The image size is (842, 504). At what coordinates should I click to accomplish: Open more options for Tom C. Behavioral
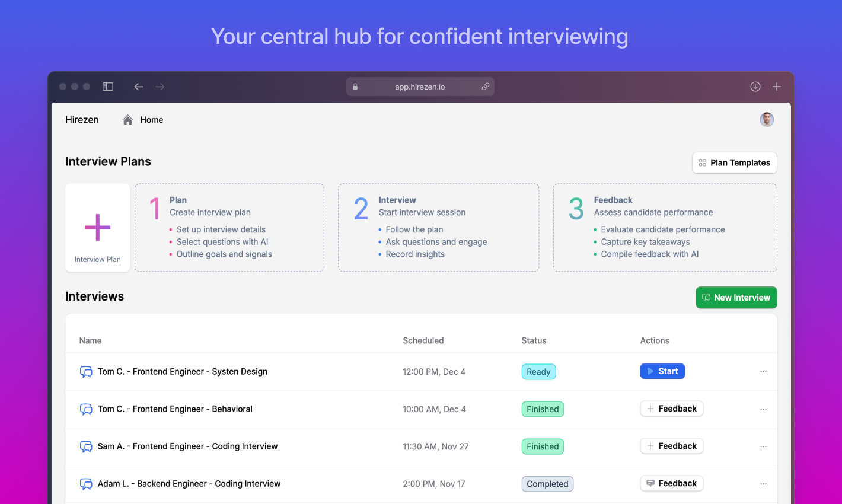click(763, 409)
